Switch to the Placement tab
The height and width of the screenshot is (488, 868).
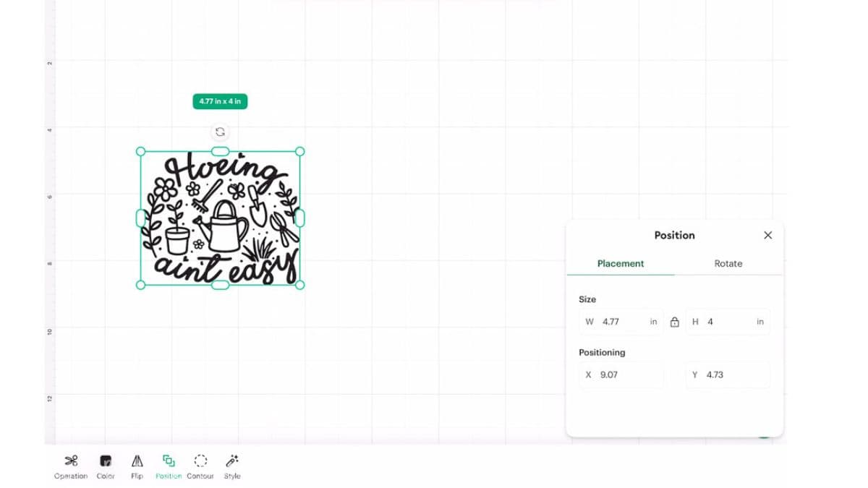point(620,263)
